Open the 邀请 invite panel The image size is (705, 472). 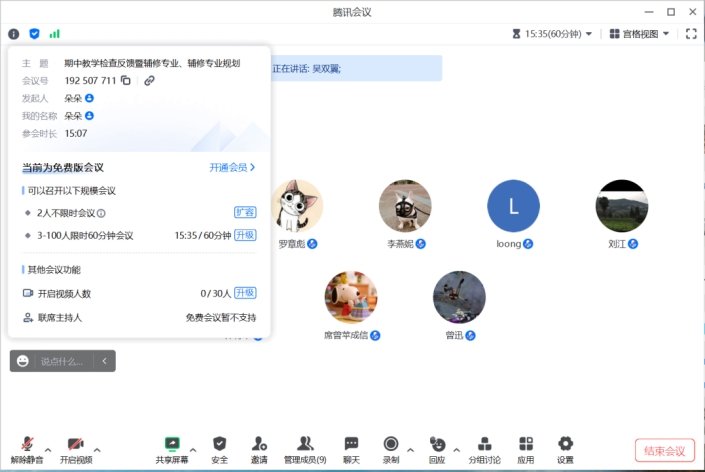(x=259, y=449)
